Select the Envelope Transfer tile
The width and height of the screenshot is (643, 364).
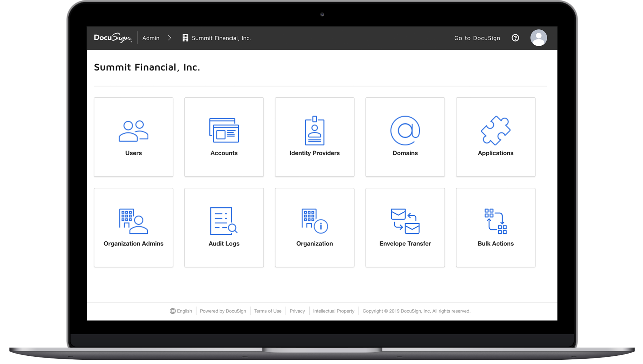pyautogui.click(x=405, y=227)
